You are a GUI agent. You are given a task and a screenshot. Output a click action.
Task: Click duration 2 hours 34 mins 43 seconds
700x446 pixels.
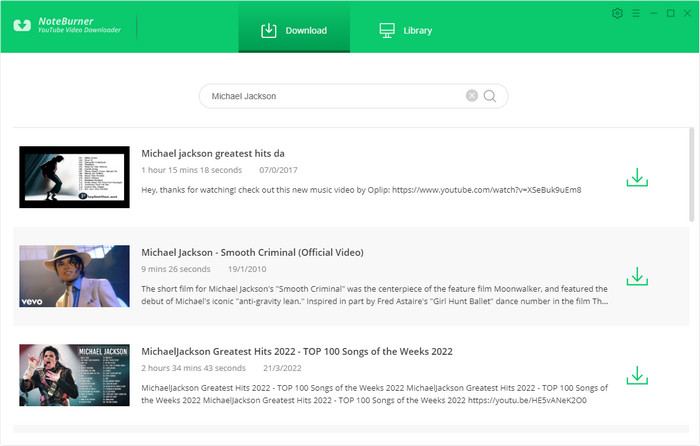click(x=193, y=368)
